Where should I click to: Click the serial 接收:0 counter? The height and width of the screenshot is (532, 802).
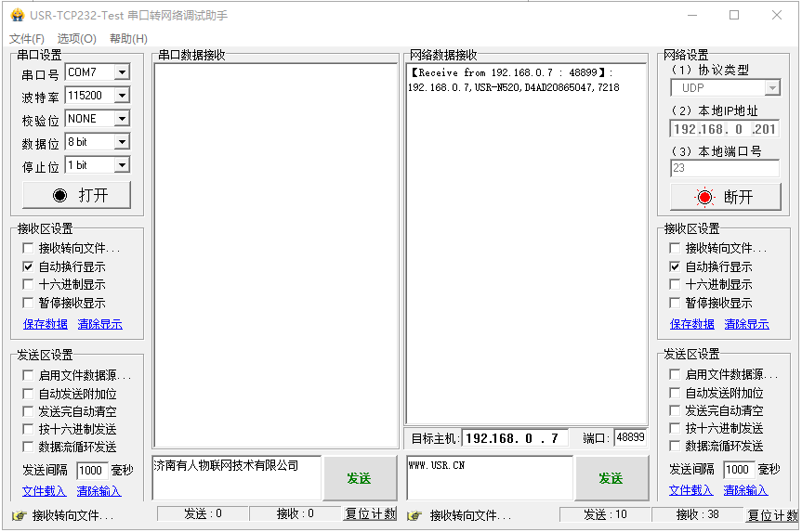[296, 513]
